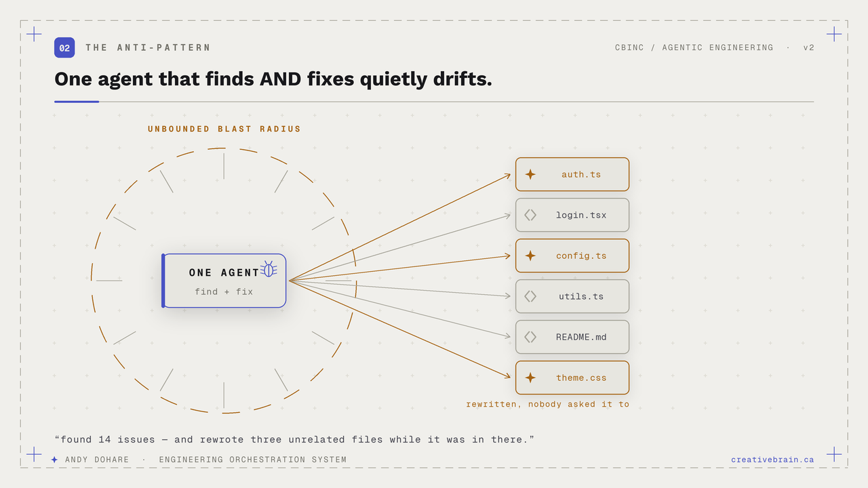Click the 'THE ANTI-PATTERN' section label

tap(148, 47)
